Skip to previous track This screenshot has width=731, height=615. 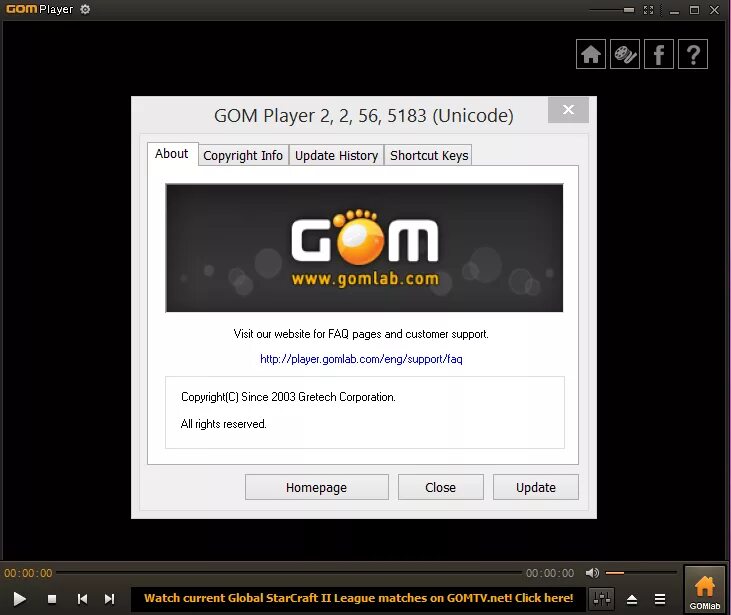(x=82, y=599)
